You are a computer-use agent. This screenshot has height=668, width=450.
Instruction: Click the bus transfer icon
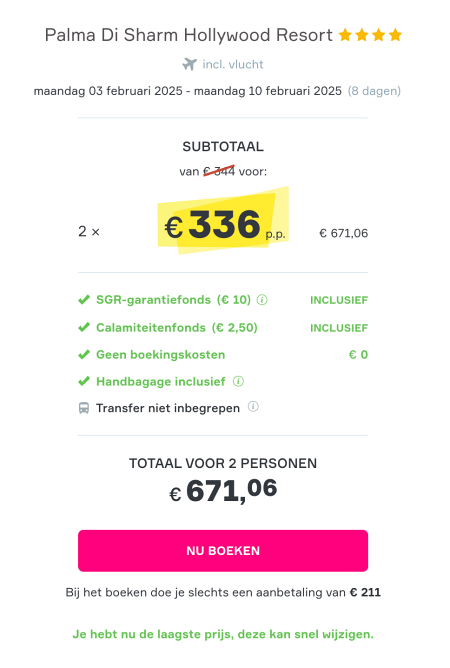pyautogui.click(x=84, y=408)
